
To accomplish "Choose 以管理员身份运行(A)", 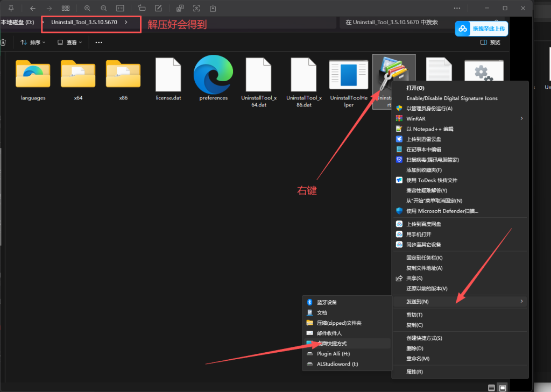I will coord(461,108).
